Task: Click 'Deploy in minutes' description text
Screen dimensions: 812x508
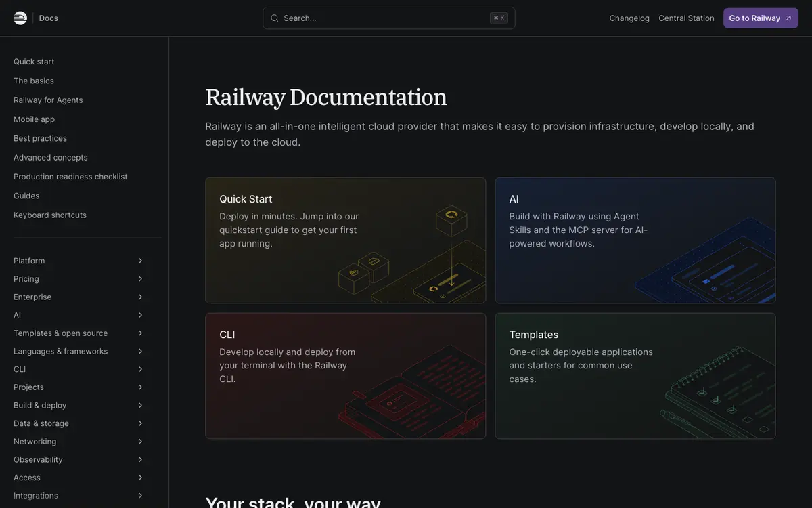Action: (289, 230)
